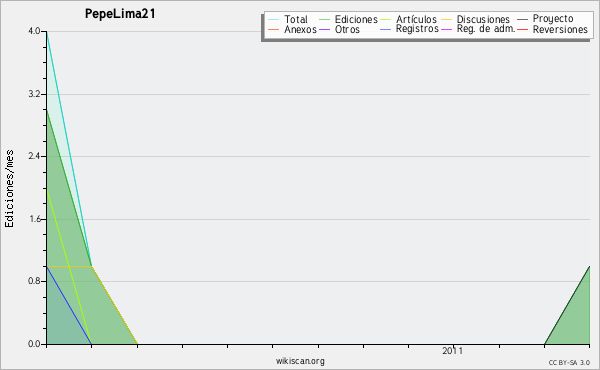Select the Registros legend entry

point(417,29)
